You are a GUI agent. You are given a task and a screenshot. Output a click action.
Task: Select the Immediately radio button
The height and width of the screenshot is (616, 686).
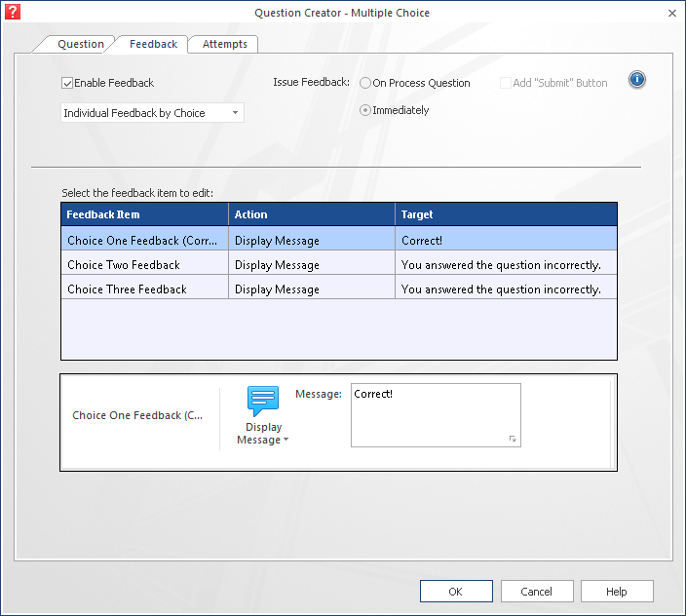coord(365,110)
